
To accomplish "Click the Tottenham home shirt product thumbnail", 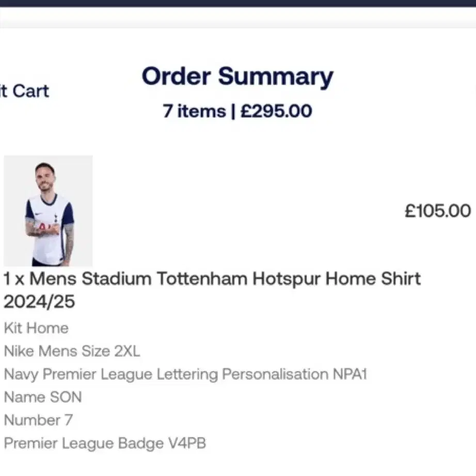I will click(x=48, y=211).
